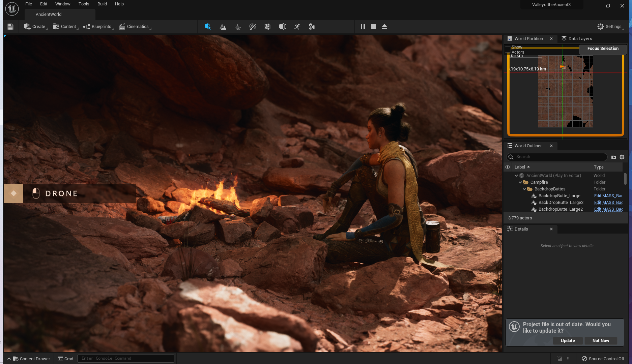Open the Content dropdown
This screenshot has width=632, height=364.
[66, 27]
